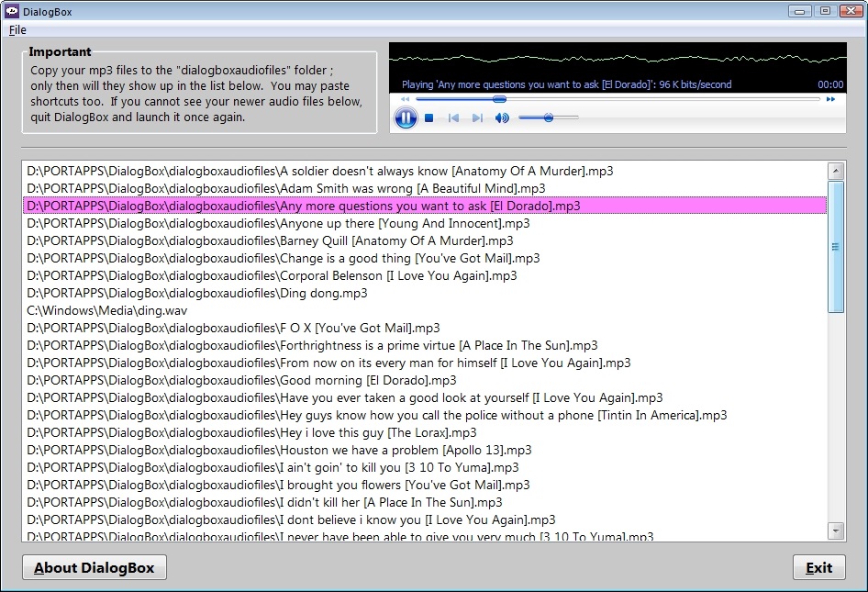Viewport: 868px width, 592px height.
Task: Click the 00:00 elapsed time readout
Action: (x=830, y=84)
